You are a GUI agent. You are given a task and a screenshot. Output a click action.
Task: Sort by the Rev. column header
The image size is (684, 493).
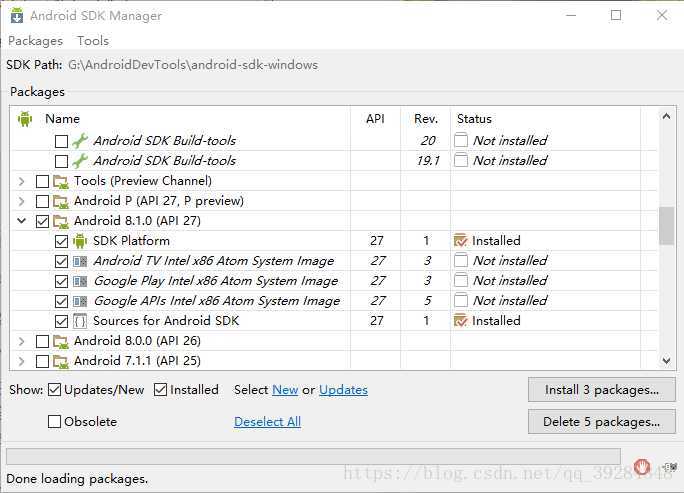[x=426, y=119]
